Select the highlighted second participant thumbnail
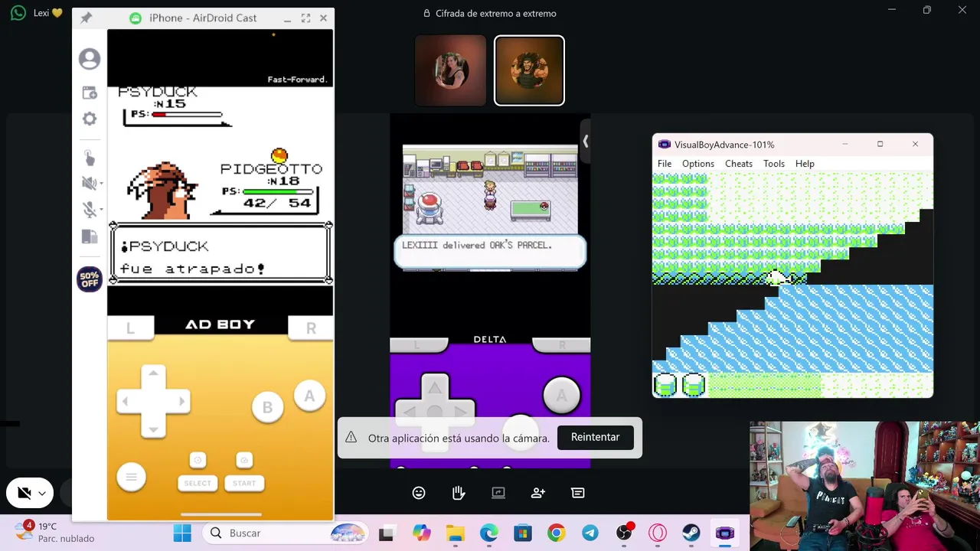The image size is (980, 551). point(529,70)
